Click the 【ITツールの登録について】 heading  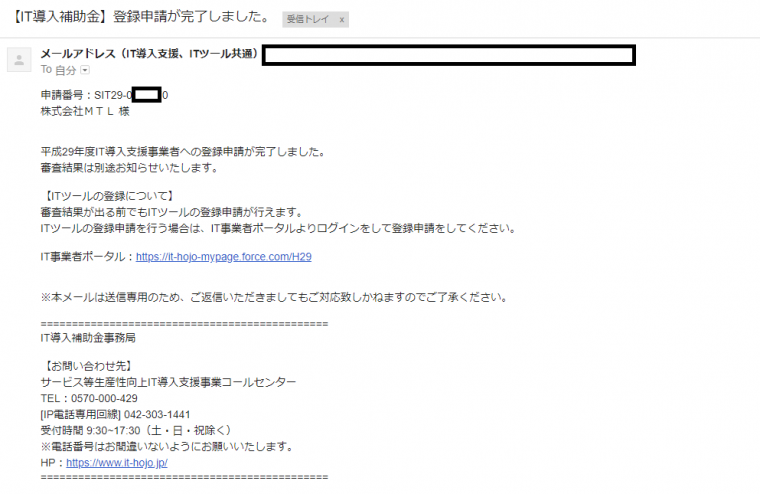pos(108,196)
